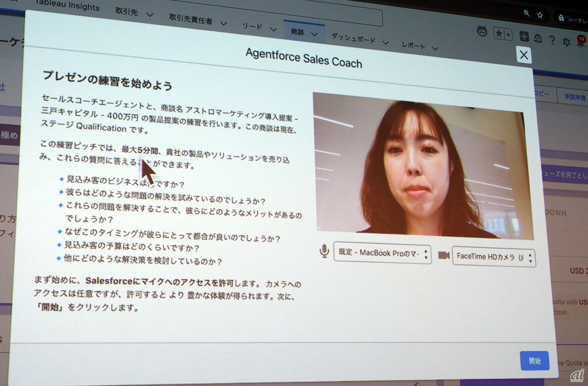Viewport: 588px width, 386px height.
Task: Open the ダッシュボード tab
Action: coord(353,38)
